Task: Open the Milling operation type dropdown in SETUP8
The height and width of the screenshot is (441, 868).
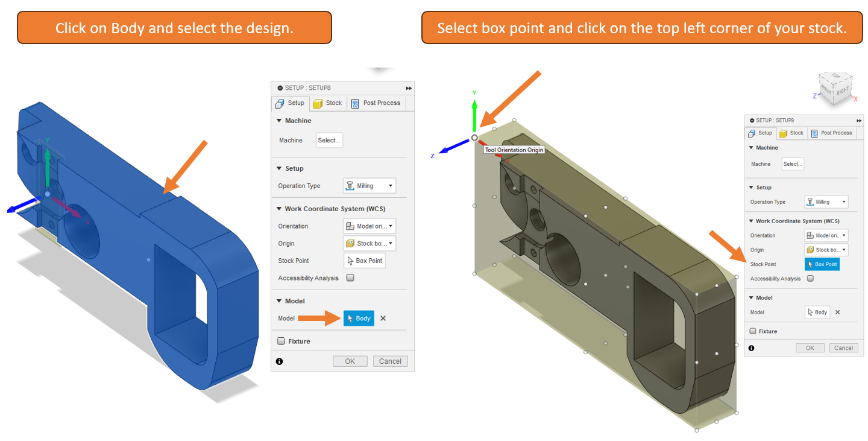Action: [x=370, y=186]
